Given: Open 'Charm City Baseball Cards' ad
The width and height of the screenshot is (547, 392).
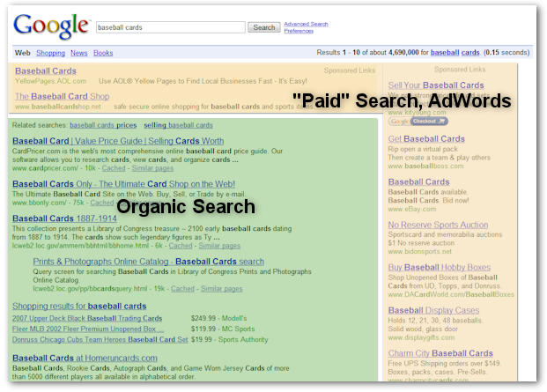Looking at the screenshot, I should point(440,353).
